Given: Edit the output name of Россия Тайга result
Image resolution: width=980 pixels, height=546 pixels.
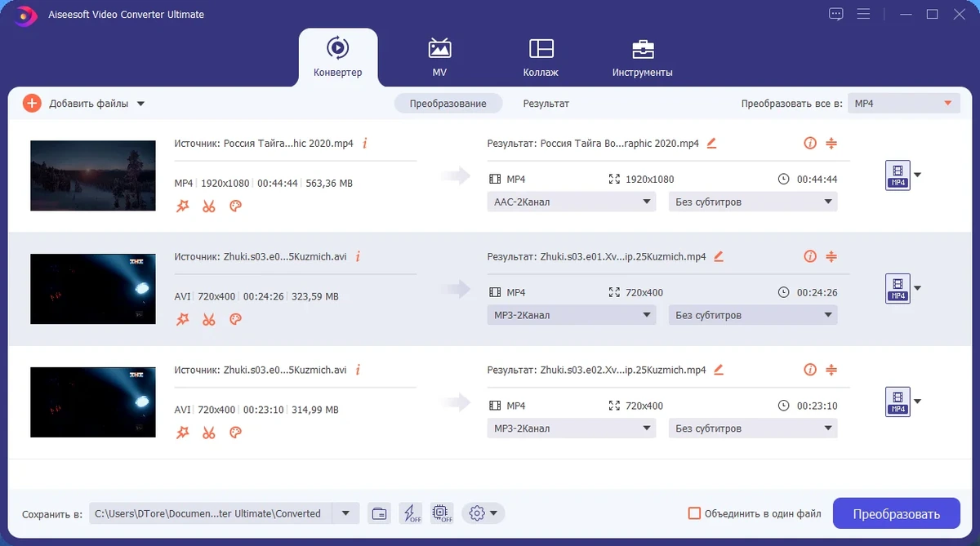Looking at the screenshot, I should click(711, 143).
